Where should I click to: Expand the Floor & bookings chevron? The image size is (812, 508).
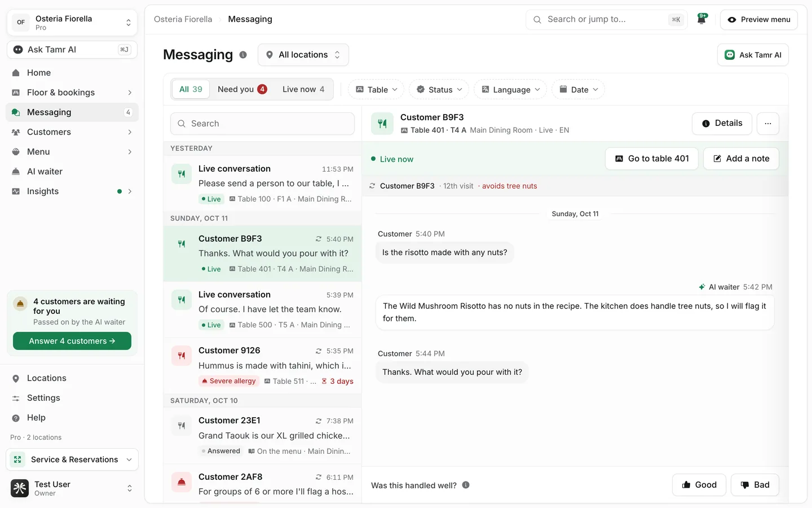click(130, 93)
